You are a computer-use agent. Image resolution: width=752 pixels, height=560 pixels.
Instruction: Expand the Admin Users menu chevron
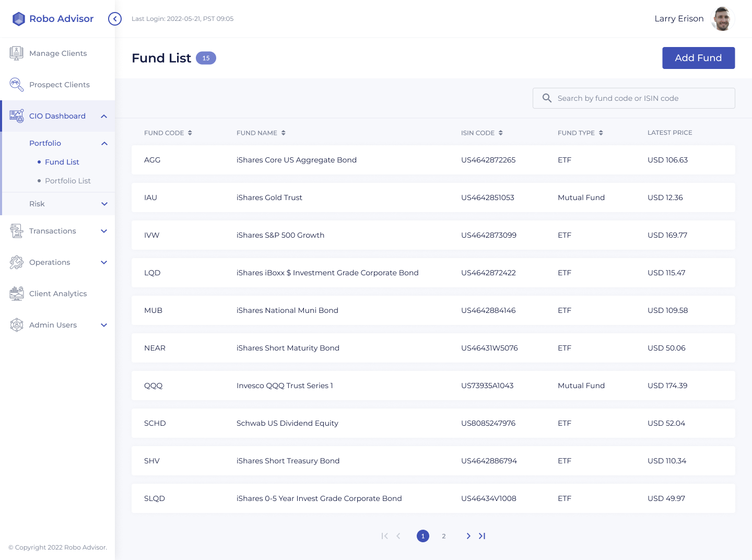[104, 325]
